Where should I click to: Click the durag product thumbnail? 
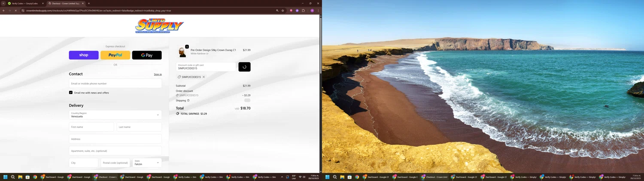click(x=182, y=52)
